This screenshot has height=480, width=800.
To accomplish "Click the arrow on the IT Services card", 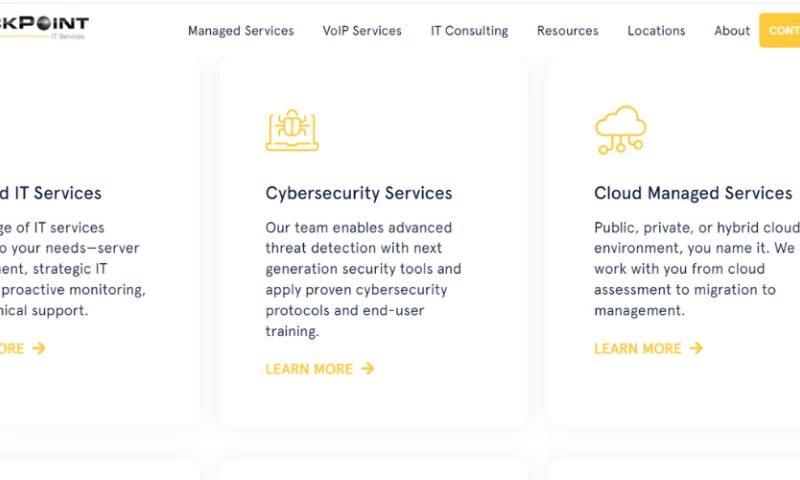I will pos(39,349).
